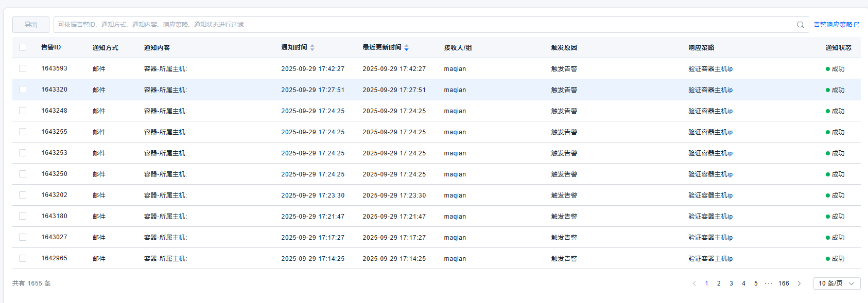Open the 告警响应策略 link
This screenshot has height=303, width=868.
click(x=832, y=25)
